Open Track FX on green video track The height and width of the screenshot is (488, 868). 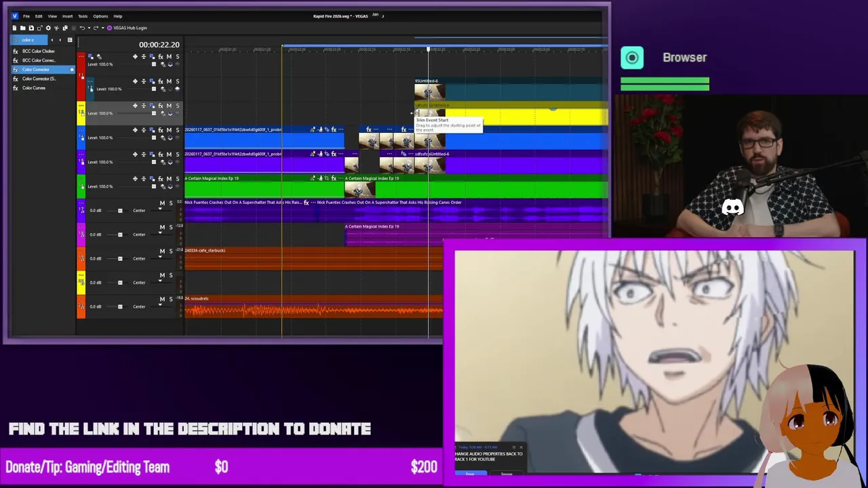click(x=161, y=179)
